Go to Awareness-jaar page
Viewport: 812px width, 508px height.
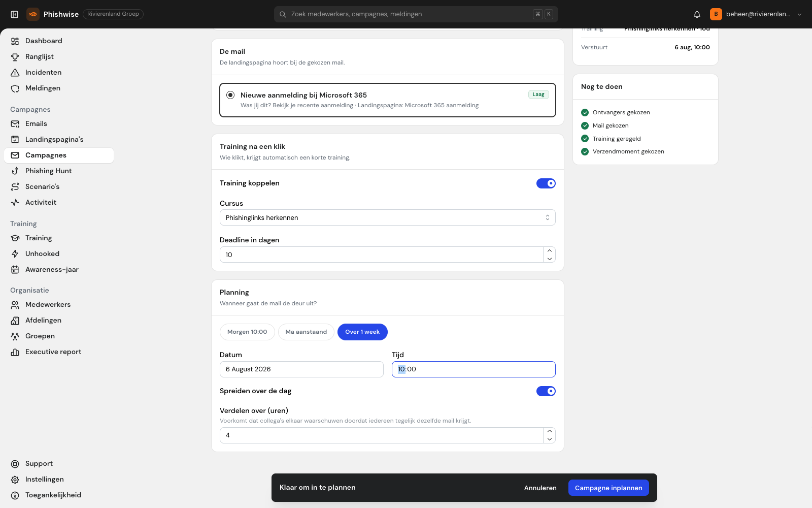pos(59,270)
